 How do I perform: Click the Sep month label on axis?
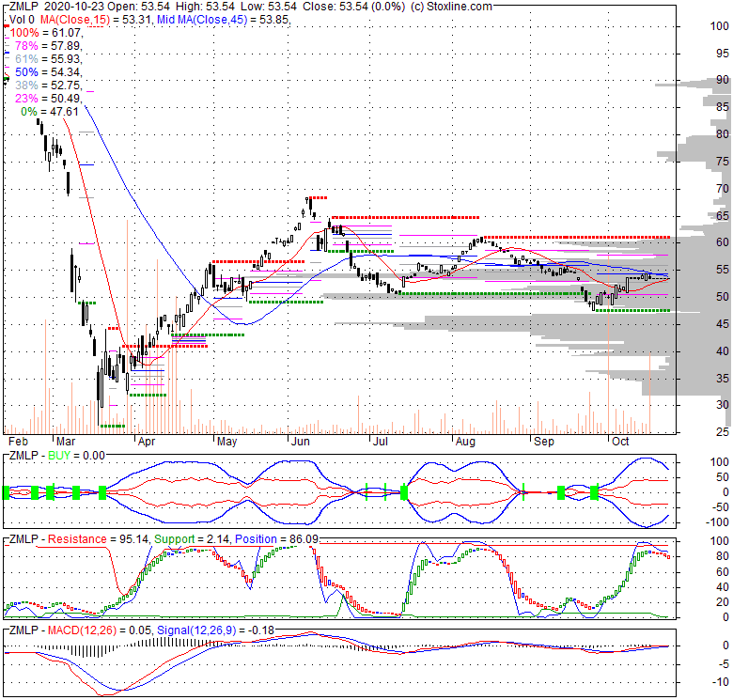click(x=544, y=441)
